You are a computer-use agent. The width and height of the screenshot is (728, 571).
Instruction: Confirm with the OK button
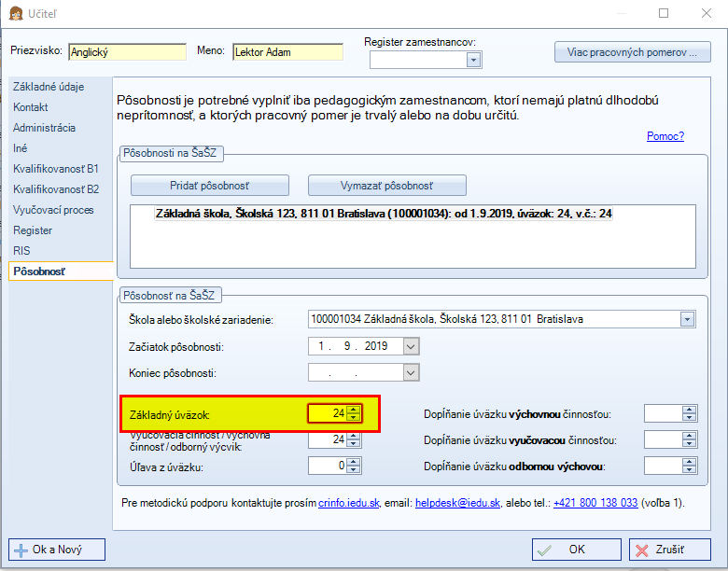[577, 550]
